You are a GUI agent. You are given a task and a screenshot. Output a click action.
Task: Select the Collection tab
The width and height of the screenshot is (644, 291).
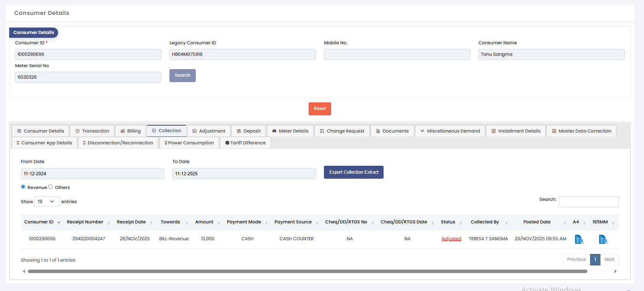pos(166,131)
